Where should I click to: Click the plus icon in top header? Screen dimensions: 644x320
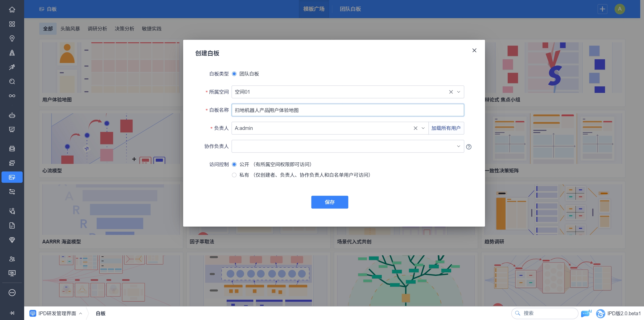click(602, 9)
